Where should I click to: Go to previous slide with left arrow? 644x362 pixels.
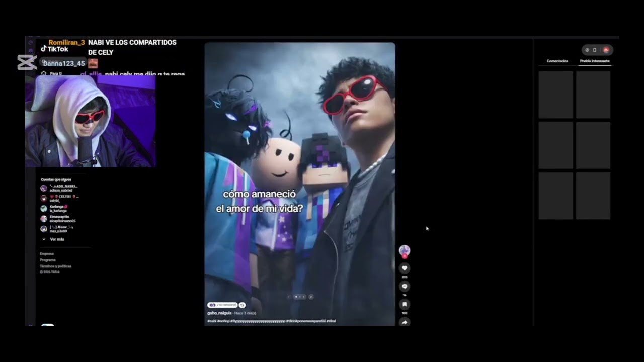tap(289, 297)
